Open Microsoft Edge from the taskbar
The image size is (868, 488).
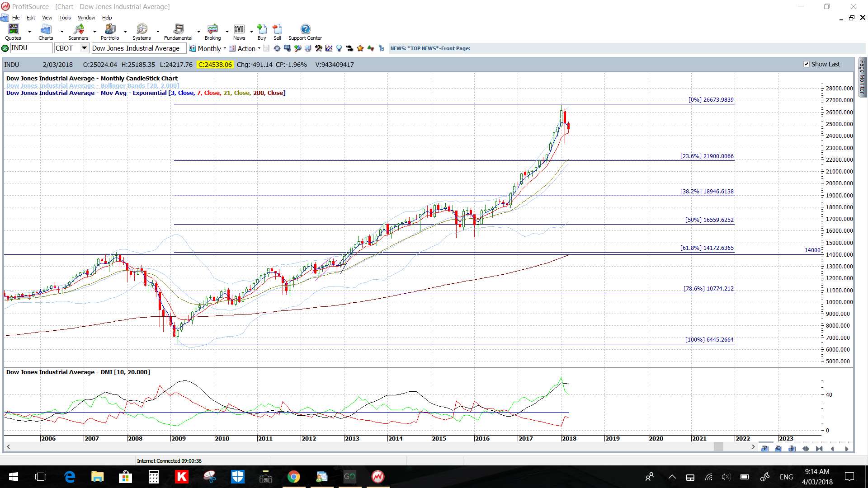pyautogui.click(x=70, y=477)
